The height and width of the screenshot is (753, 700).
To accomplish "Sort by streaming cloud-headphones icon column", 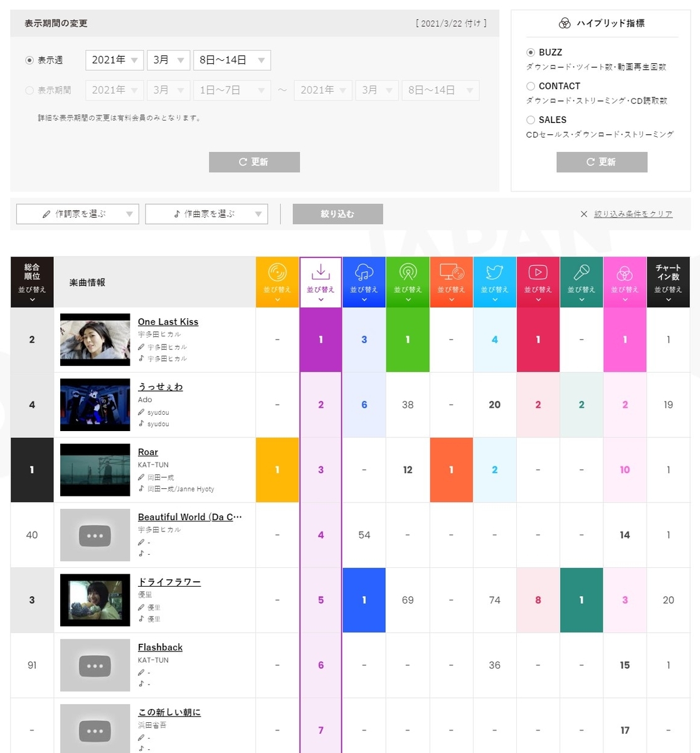I will coord(364,282).
